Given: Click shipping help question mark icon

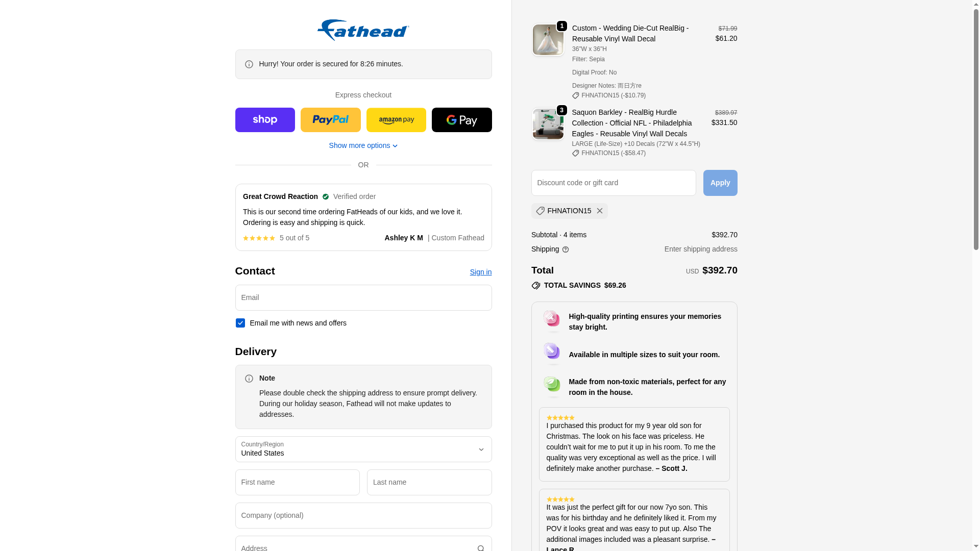Looking at the screenshot, I should coord(566,249).
